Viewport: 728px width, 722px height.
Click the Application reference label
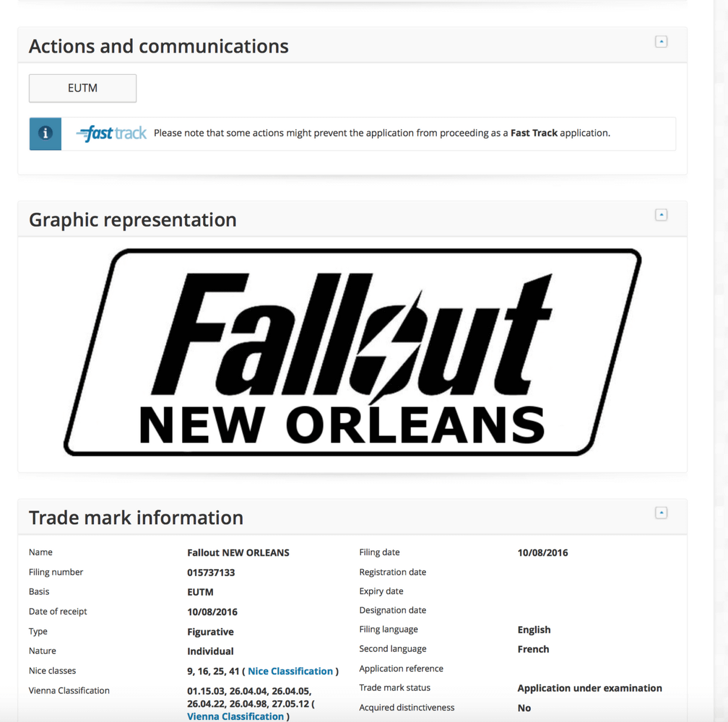pos(401,669)
